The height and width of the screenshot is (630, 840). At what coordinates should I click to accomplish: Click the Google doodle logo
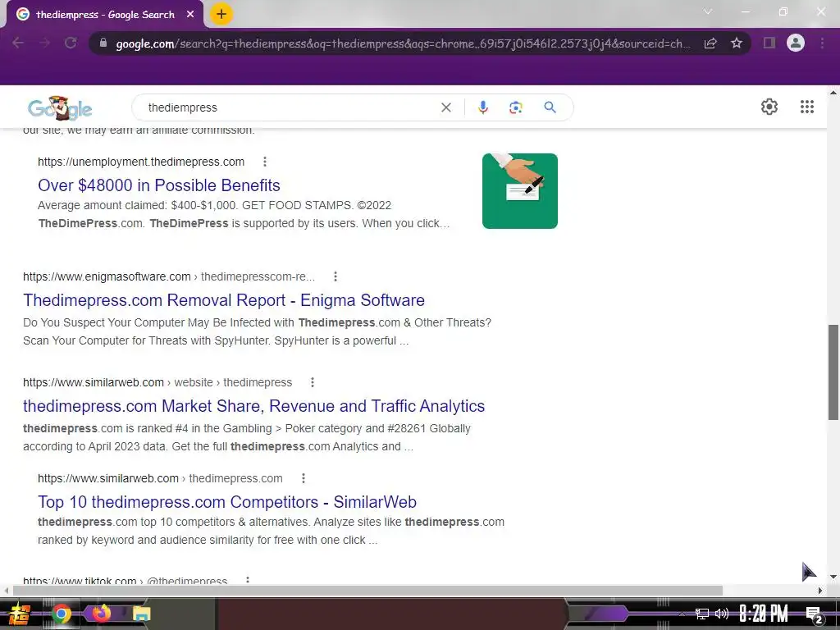[60, 108]
